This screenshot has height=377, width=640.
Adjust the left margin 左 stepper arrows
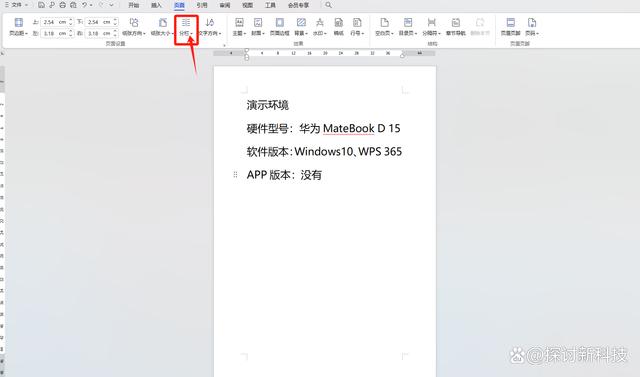71,33
